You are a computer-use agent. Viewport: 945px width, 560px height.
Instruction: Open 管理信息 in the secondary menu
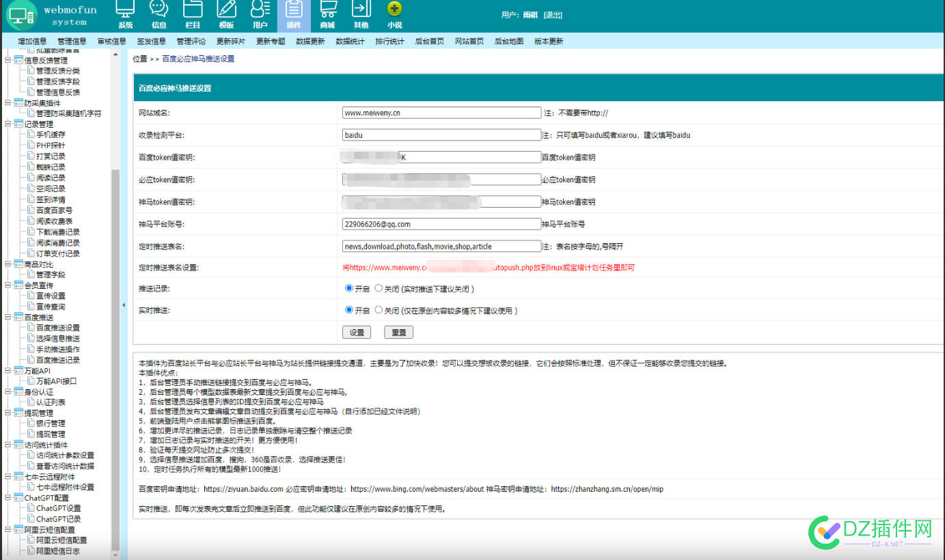pos(72,42)
